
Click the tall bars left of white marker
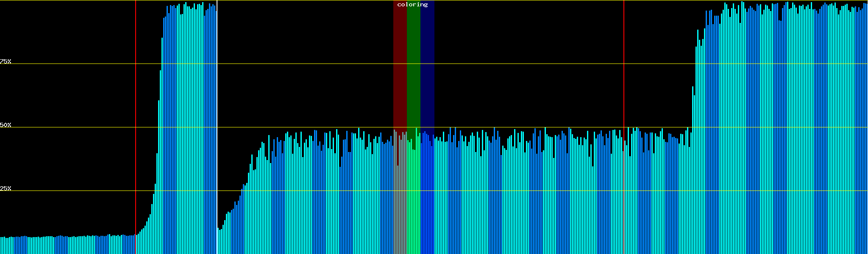pos(191,127)
